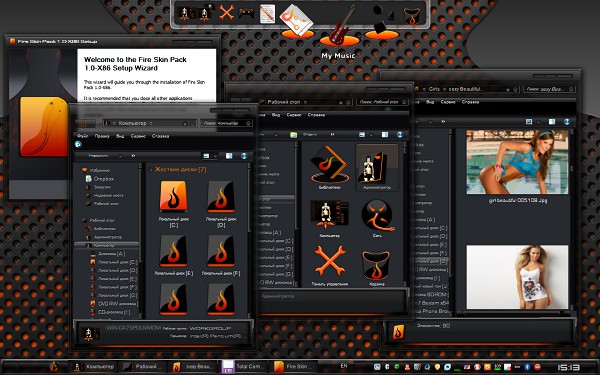This screenshot has width=600, height=375.
Task: Click the flame Start button on taskbar
Action: [x=54, y=367]
